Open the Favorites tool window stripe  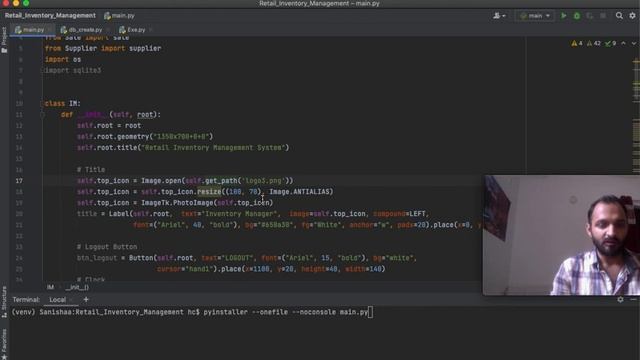pyautogui.click(x=4, y=343)
